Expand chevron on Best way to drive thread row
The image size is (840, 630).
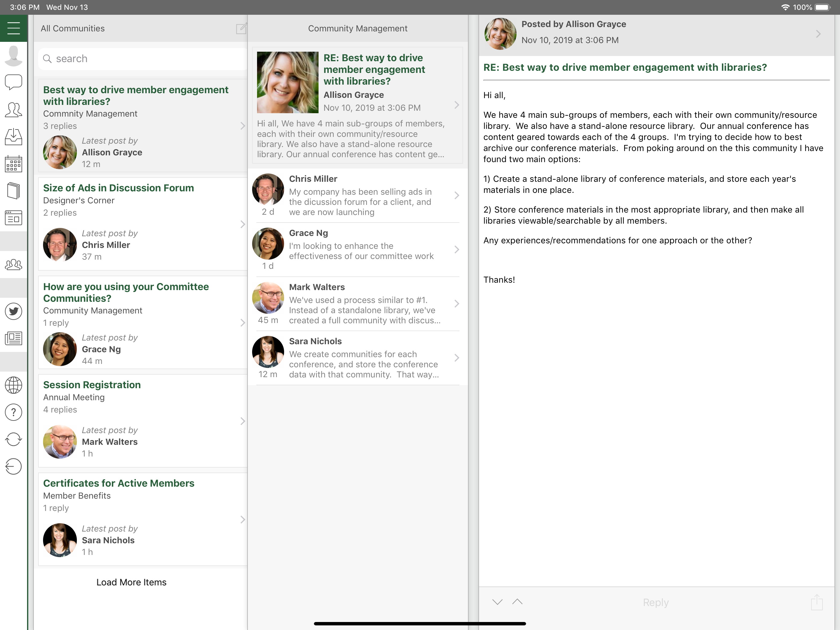point(243,126)
